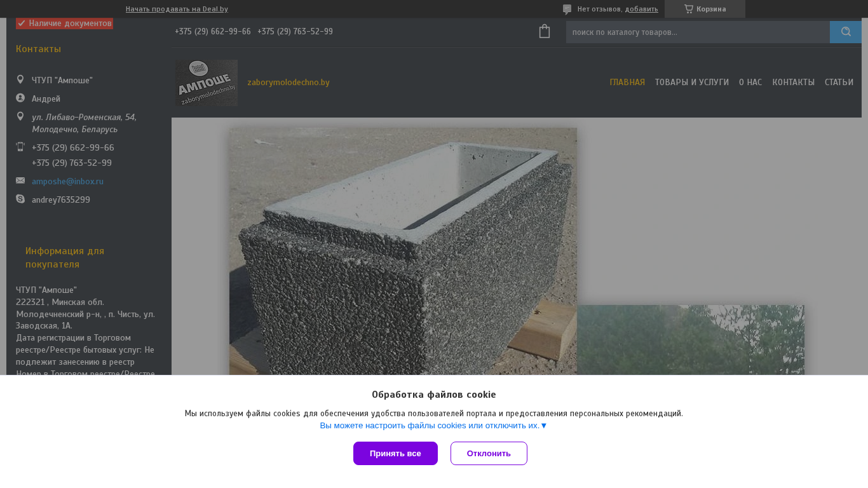Viewport: 868px width, 488px height.
Task: Go to the КОНТАКТЫ menu item
Action: tap(793, 83)
